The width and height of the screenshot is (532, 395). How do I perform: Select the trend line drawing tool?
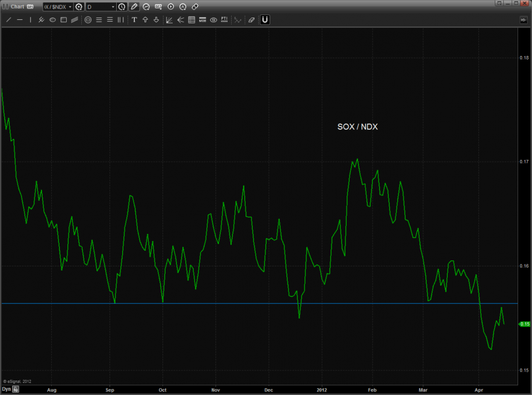coord(8,20)
